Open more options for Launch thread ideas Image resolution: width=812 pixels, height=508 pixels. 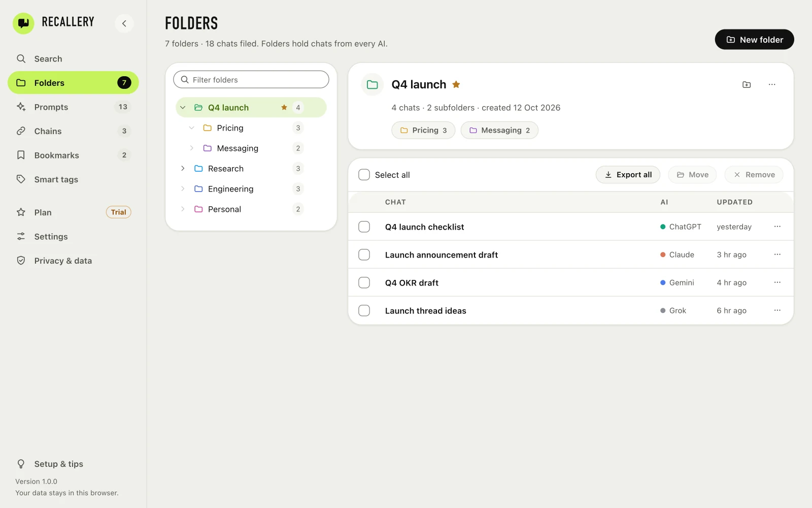click(x=777, y=310)
